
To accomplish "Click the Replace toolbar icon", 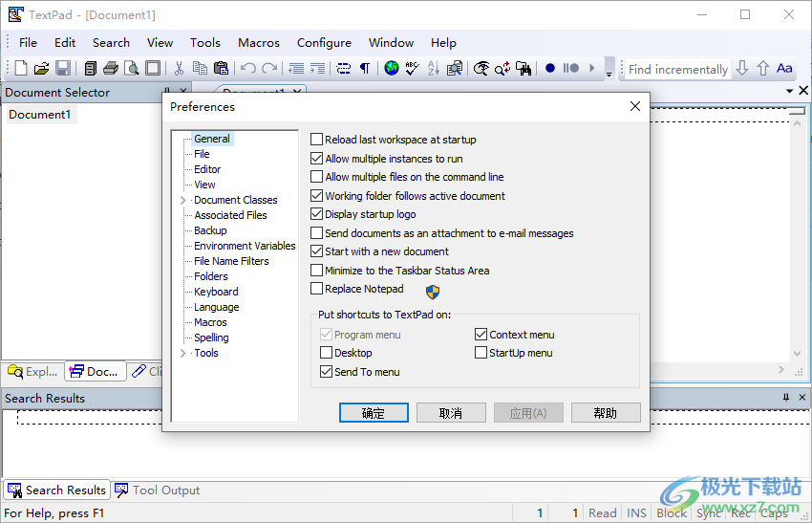I will pyautogui.click(x=502, y=68).
